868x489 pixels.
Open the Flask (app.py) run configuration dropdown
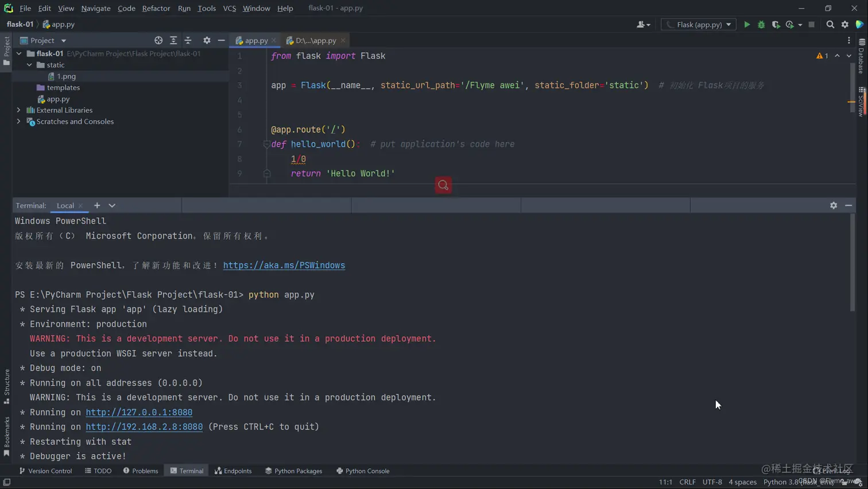pos(699,25)
